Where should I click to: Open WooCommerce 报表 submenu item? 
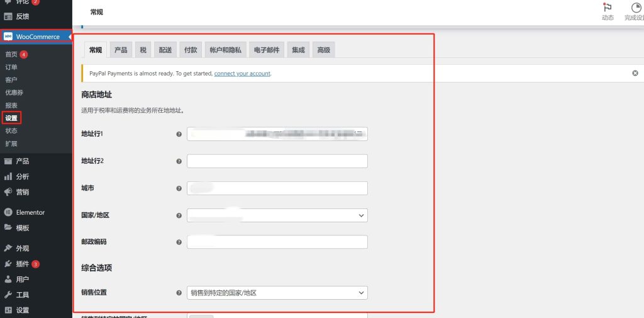11,105
